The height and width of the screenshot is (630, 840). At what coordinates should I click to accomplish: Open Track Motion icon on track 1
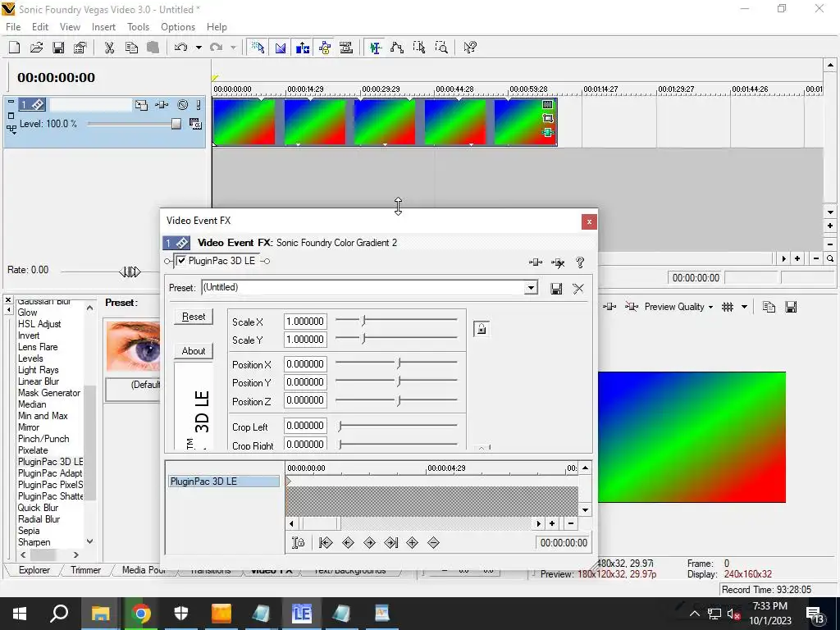141,105
